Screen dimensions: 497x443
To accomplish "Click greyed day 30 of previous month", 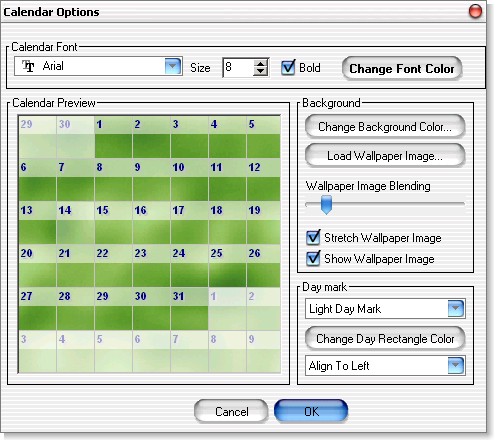I will point(75,137).
